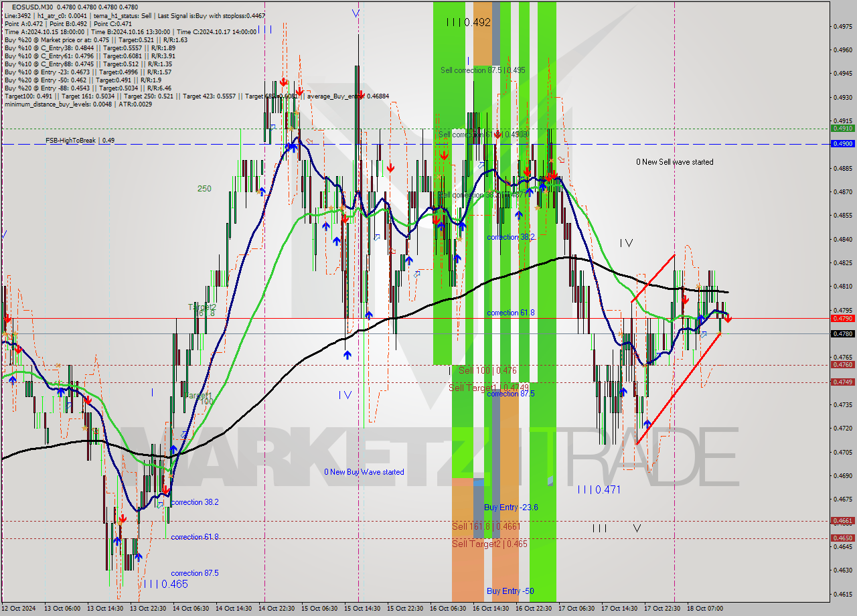Click the green 0.4910 price tag
The height and width of the screenshot is (616, 857).
(x=842, y=128)
